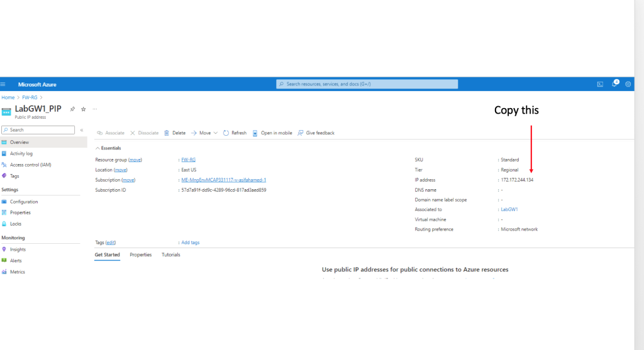Click the Delete trash icon
The width and height of the screenshot is (644, 350).
pyautogui.click(x=167, y=133)
